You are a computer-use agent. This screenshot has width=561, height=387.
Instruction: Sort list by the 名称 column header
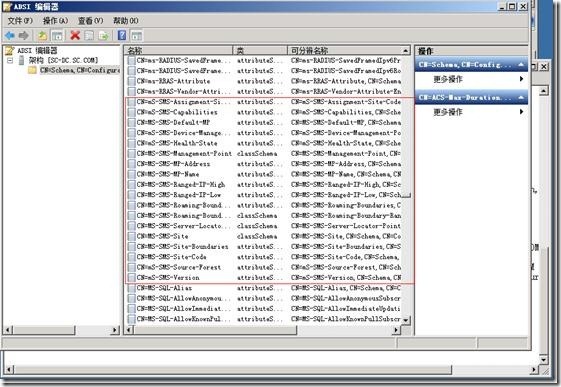click(179, 50)
